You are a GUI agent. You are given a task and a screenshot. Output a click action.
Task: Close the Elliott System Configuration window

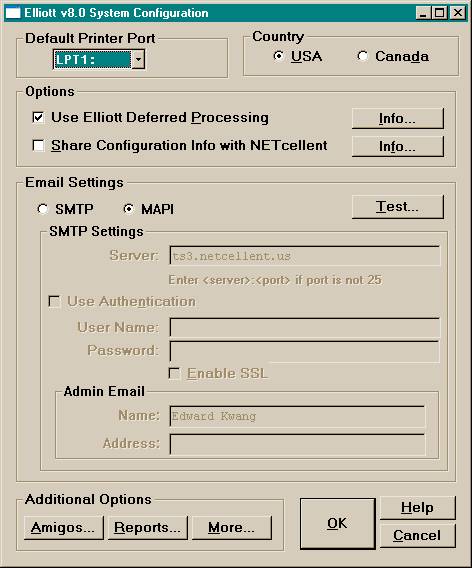(x=458, y=13)
